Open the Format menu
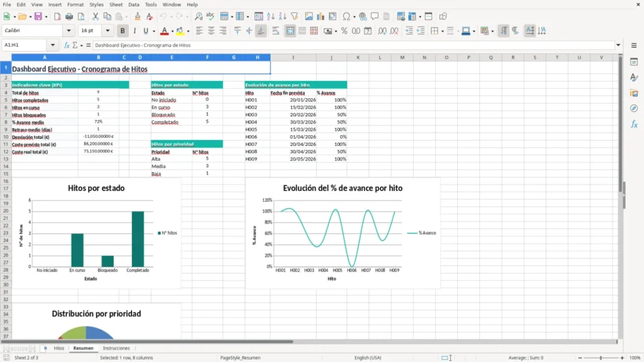The height and width of the screenshot is (362, 644). (75, 4)
